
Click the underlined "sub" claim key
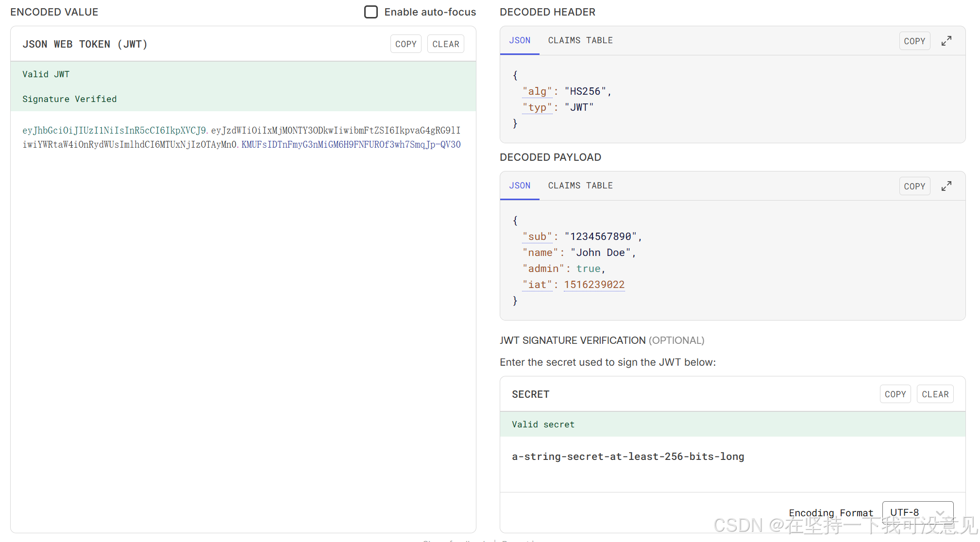[537, 237]
